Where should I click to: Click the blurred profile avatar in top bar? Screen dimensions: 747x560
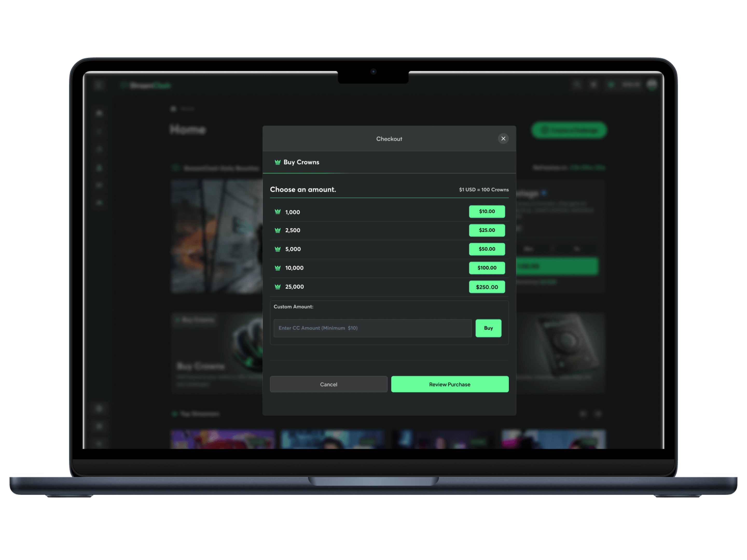(652, 85)
